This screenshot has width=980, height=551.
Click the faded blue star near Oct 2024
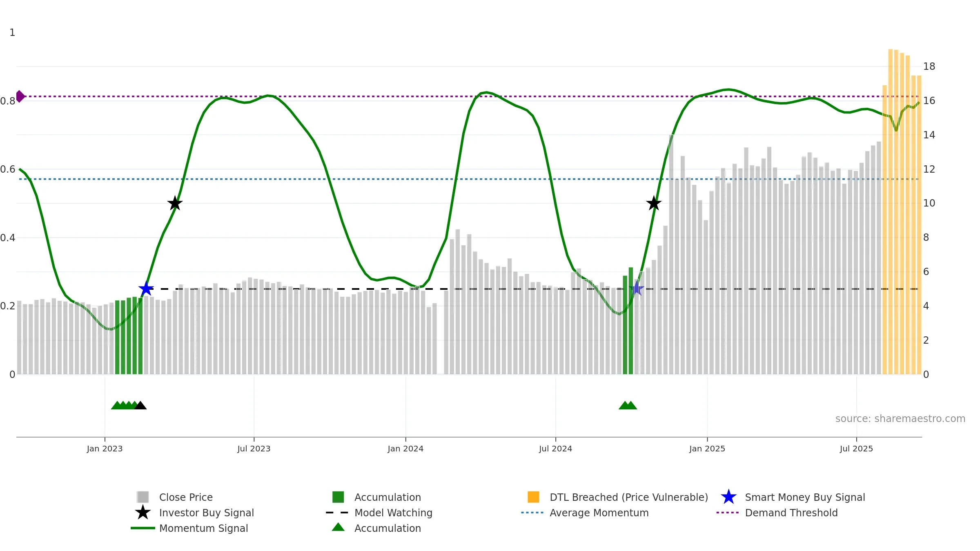click(x=636, y=289)
